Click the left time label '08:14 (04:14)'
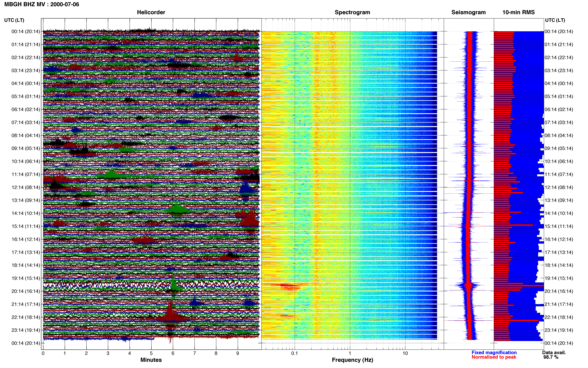Screen dimensions: 588x368 click(x=26, y=135)
